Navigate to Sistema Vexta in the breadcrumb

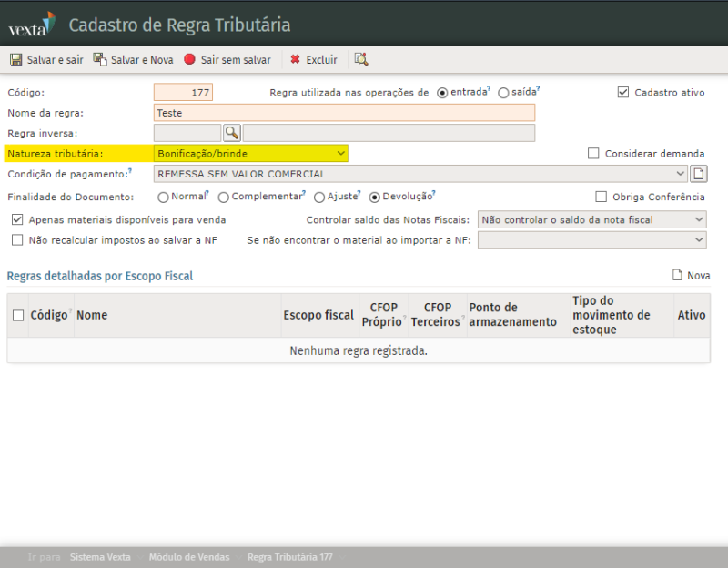pos(100,557)
